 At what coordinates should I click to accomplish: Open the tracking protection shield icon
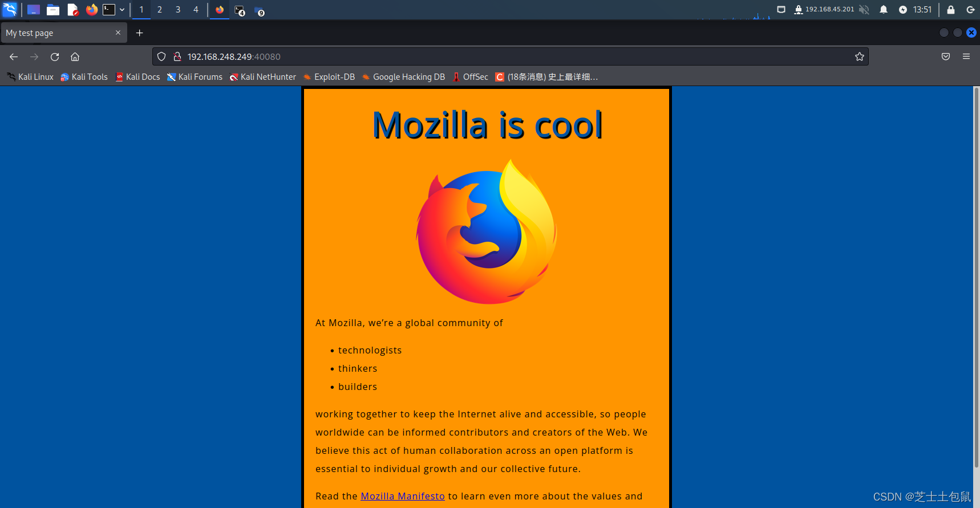[161, 56]
